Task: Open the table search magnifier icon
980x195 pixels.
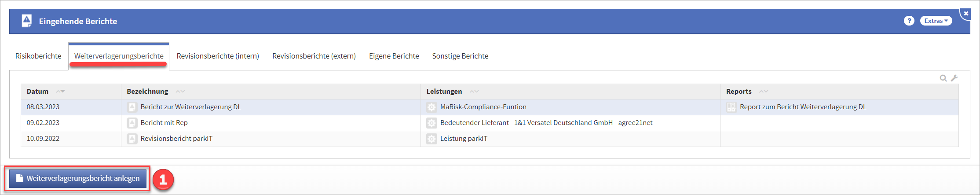Action: point(943,78)
